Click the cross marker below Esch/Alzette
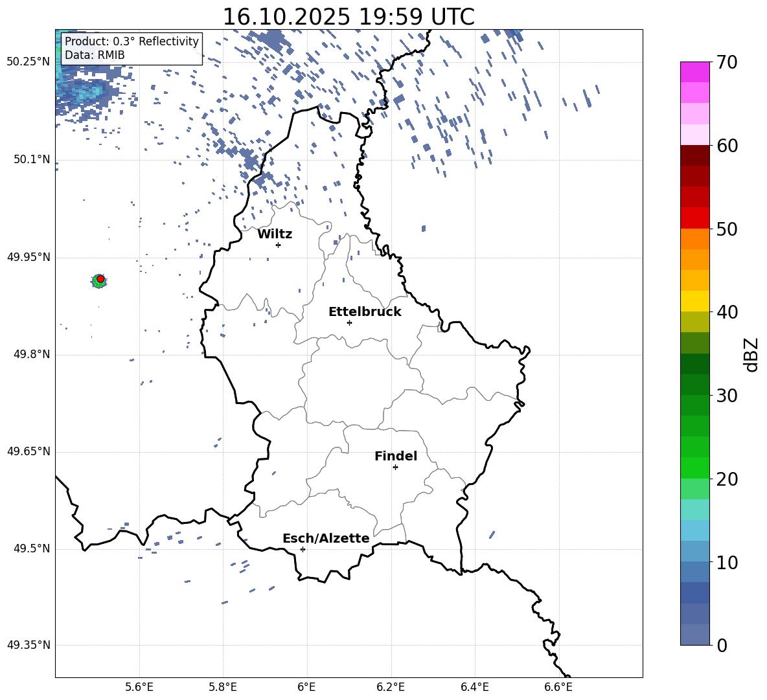The width and height of the screenshot is (767, 700). pos(303,549)
